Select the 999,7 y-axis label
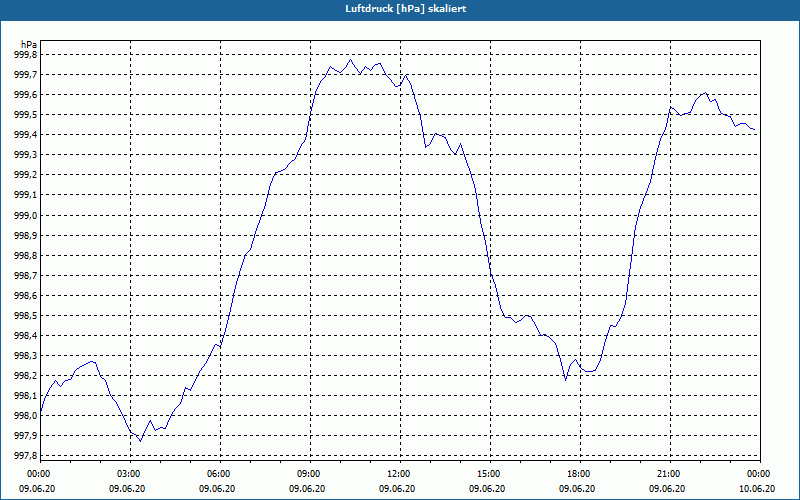The height and width of the screenshot is (500, 800). [25, 74]
